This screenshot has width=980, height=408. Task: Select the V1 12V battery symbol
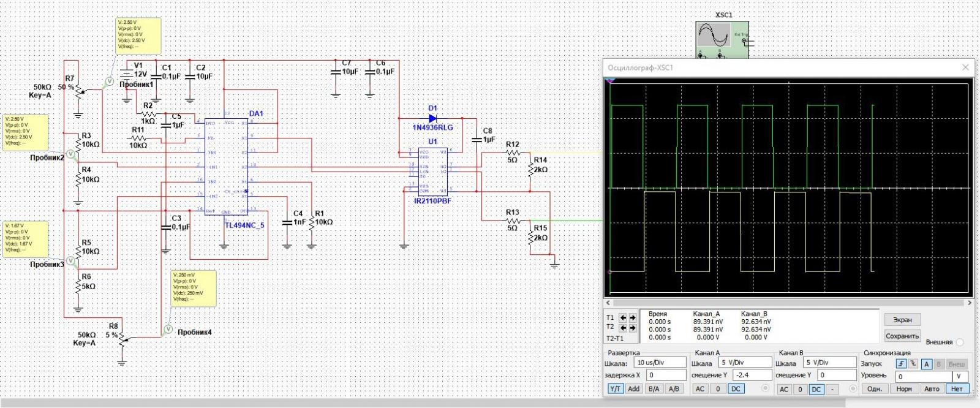[127, 74]
